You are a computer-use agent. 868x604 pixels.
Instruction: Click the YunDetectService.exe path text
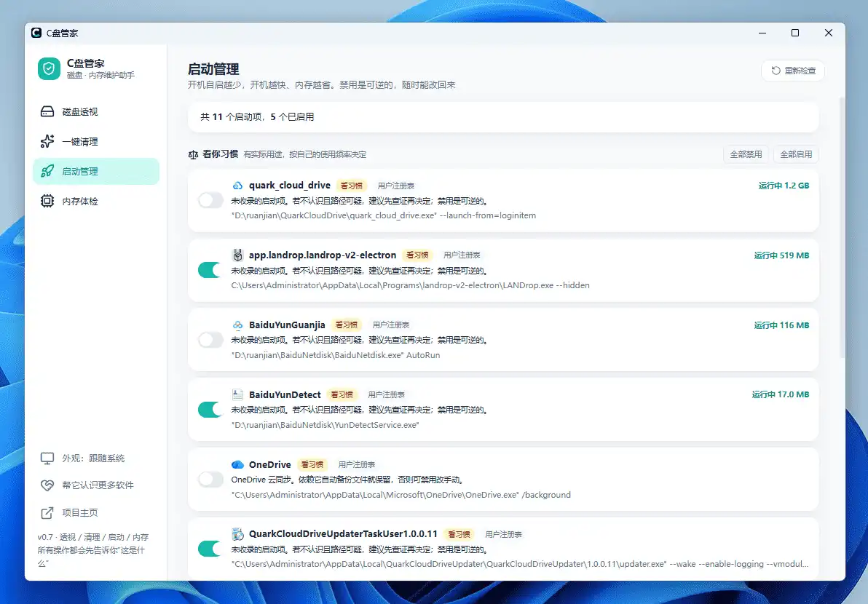tap(325, 425)
